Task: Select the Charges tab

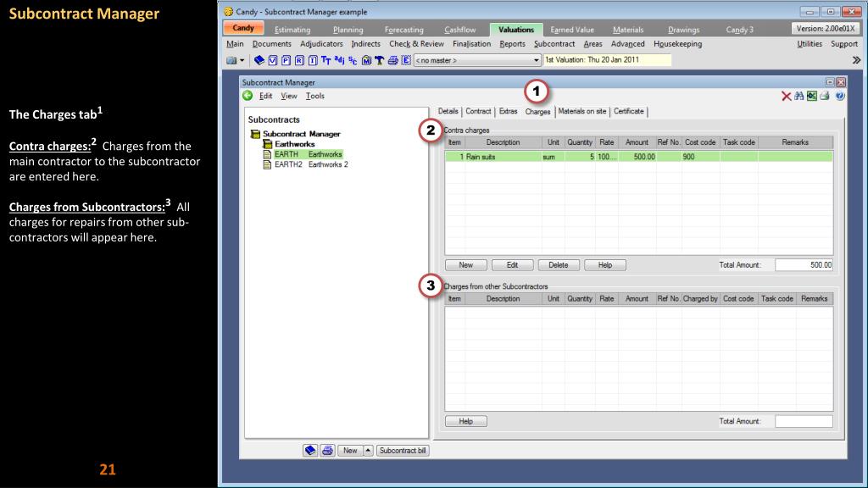Action: (x=537, y=111)
